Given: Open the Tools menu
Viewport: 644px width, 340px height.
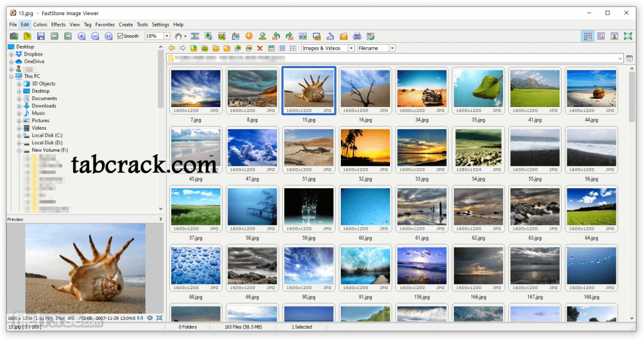Looking at the screenshot, I should pos(142,25).
